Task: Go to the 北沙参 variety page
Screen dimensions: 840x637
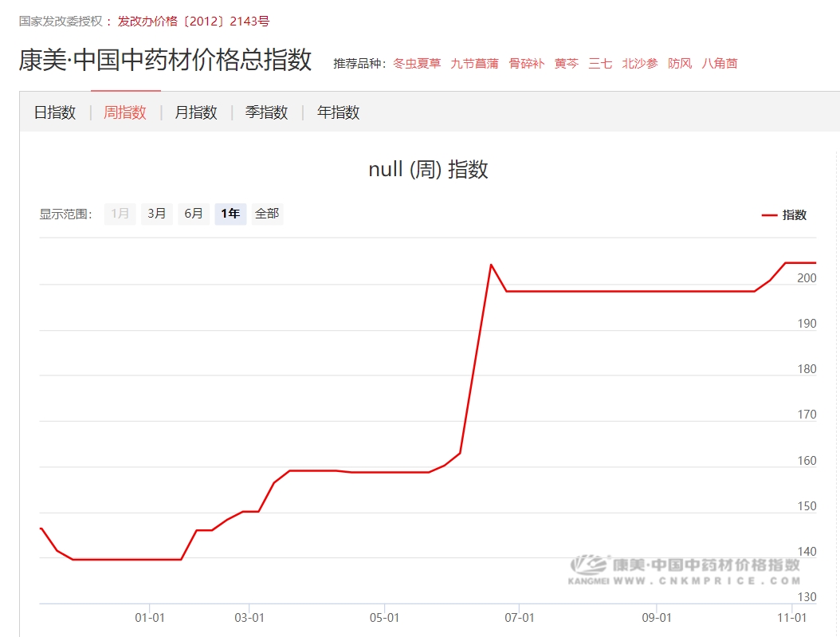Action: coord(640,64)
